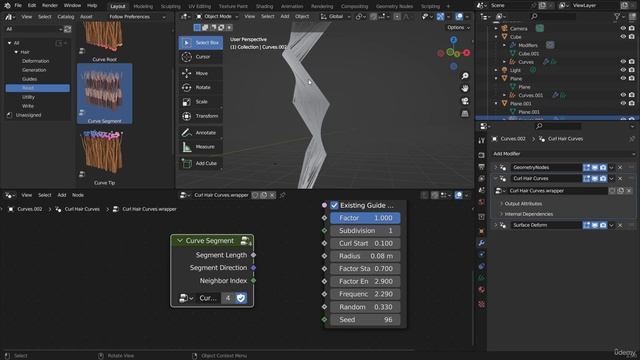Open the Add Modifier dropdown
The height and width of the screenshot is (360, 640).
tap(563, 154)
